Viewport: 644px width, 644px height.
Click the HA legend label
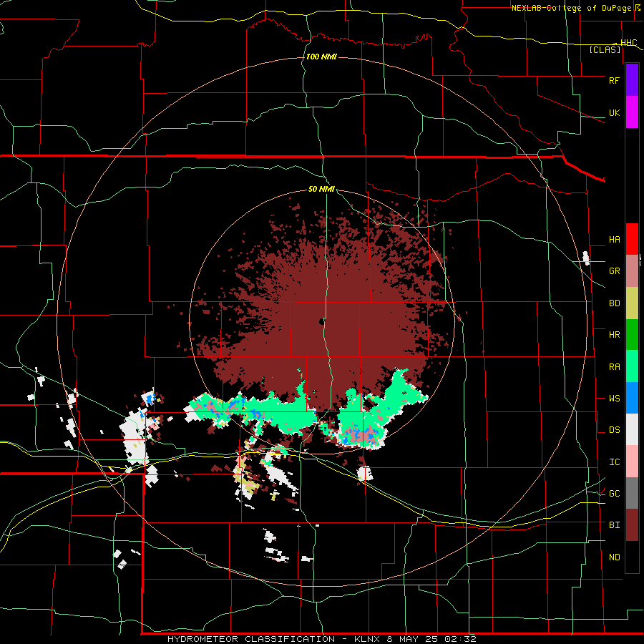click(x=614, y=240)
